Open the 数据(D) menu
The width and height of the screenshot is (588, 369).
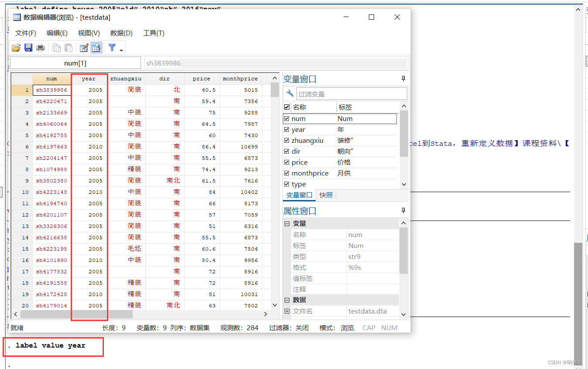point(121,33)
